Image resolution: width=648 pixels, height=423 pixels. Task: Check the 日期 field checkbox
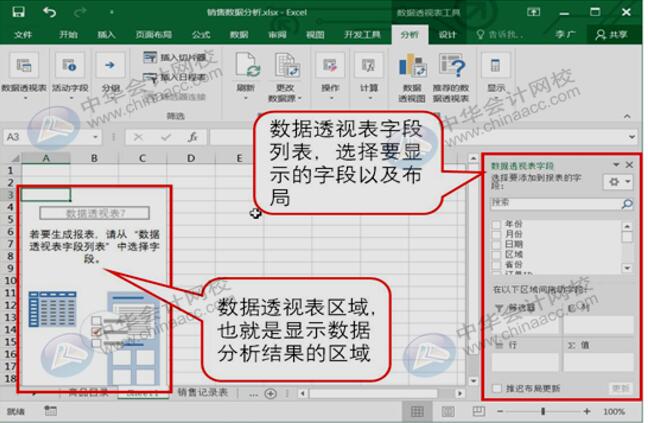click(496, 244)
